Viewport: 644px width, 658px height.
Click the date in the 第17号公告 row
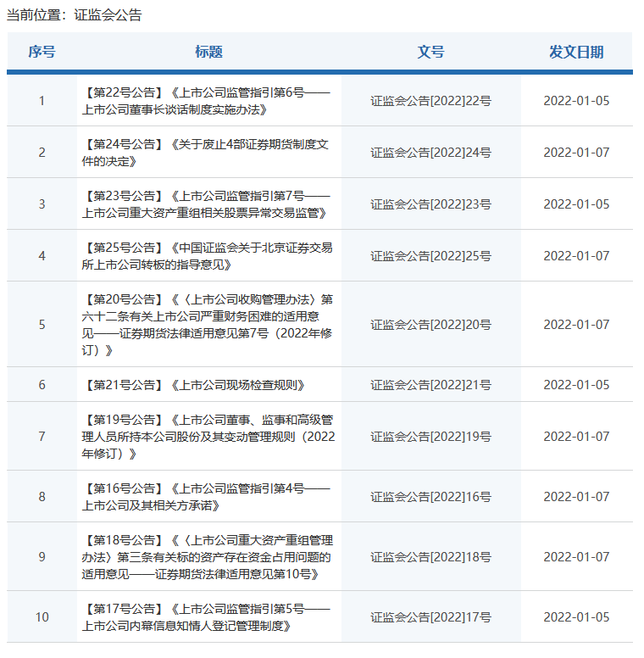(576, 617)
